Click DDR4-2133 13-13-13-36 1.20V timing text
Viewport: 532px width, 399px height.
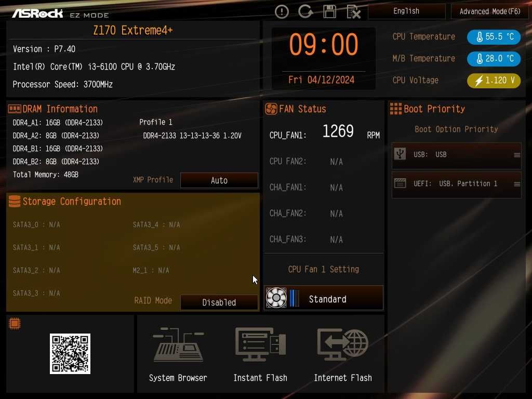[x=192, y=136]
